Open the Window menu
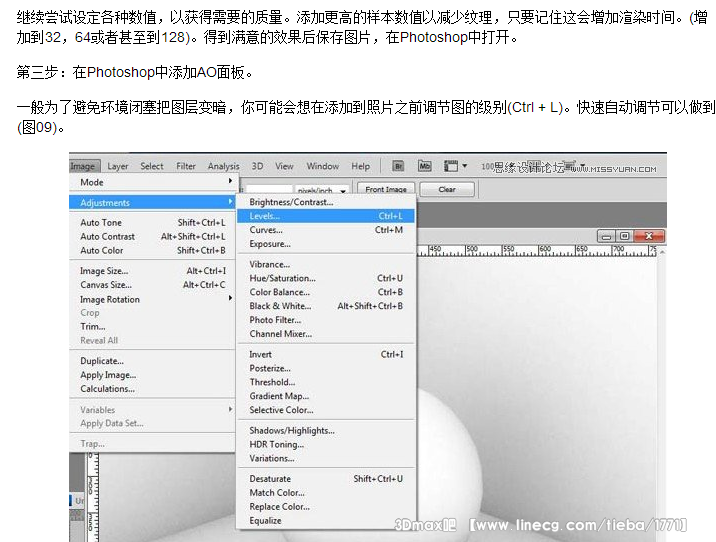716x542 pixels. (x=322, y=166)
